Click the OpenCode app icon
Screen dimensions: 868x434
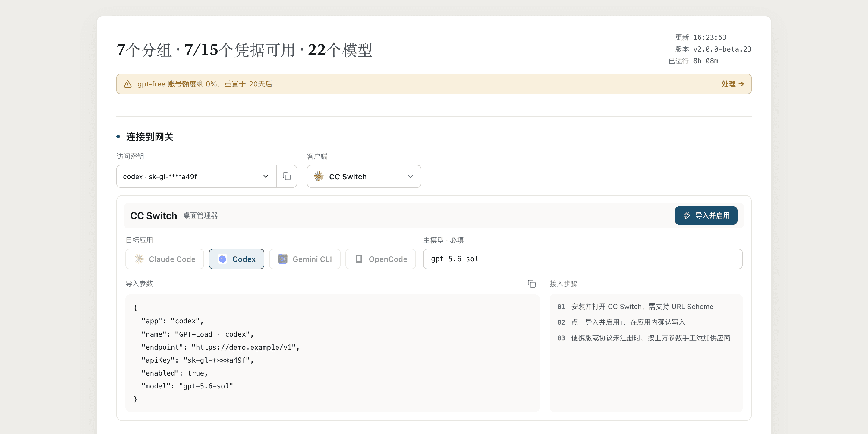click(359, 259)
